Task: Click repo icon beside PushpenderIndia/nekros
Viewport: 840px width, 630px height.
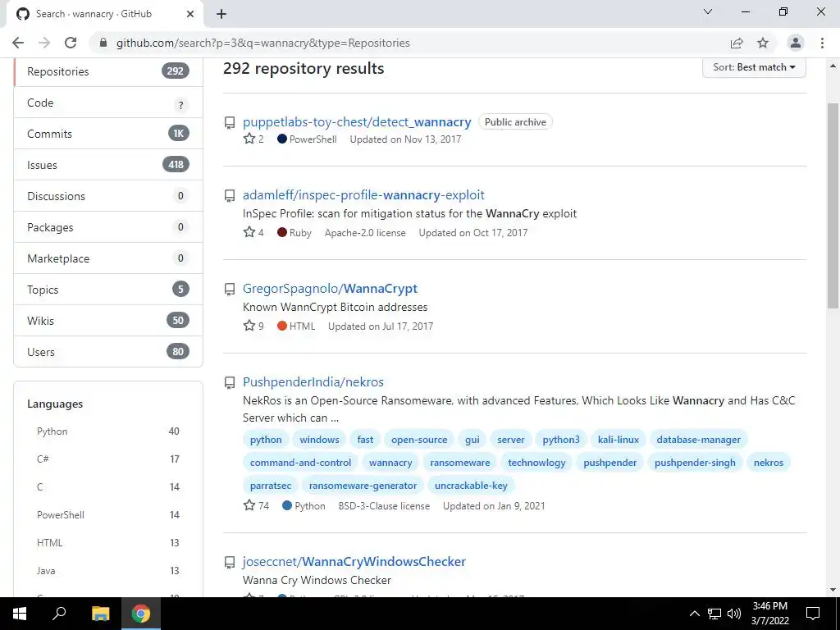Action: (x=230, y=382)
